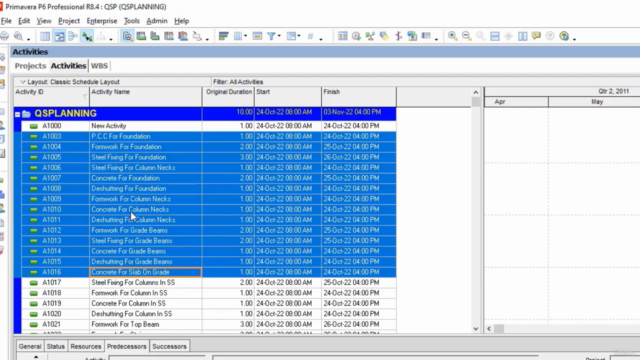640x360 pixels.
Task: Toggle the relationship lines icon
Action: pyautogui.click(x=87, y=36)
